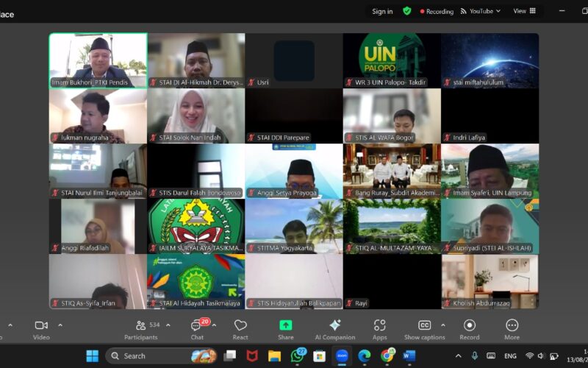This screenshot has width=588, height=368.
Task: Expand Participants options caret
Action: pyautogui.click(x=168, y=325)
